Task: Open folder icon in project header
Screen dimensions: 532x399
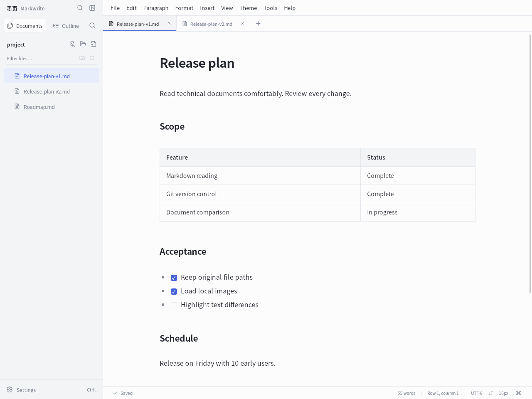Action: tap(83, 44)
